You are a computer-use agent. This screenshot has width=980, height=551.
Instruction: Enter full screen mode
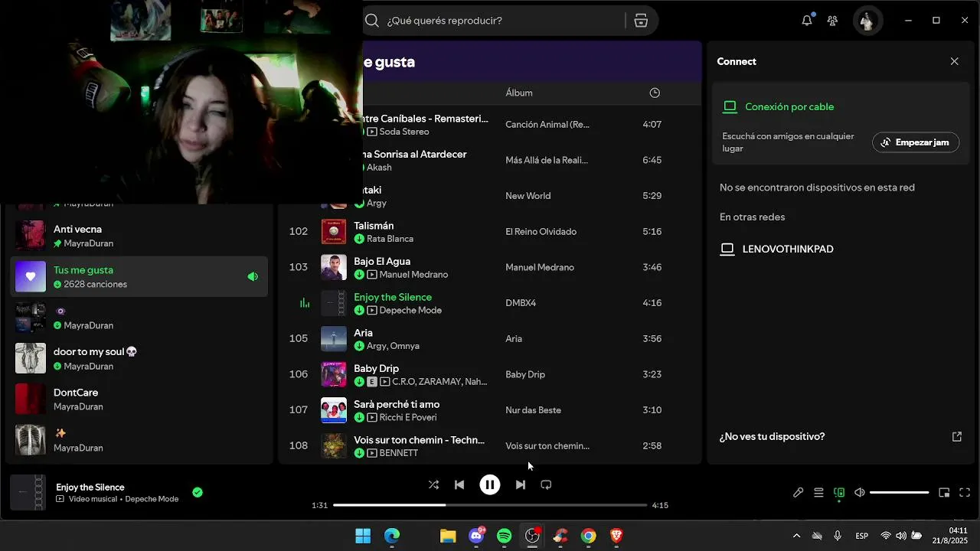click(x=965, y=493)
